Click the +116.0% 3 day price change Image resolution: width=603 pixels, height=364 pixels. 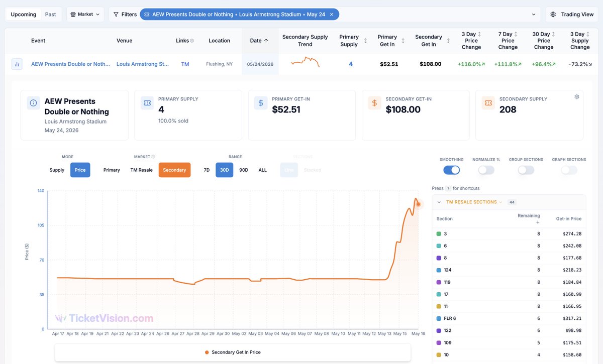coord(471,64)
